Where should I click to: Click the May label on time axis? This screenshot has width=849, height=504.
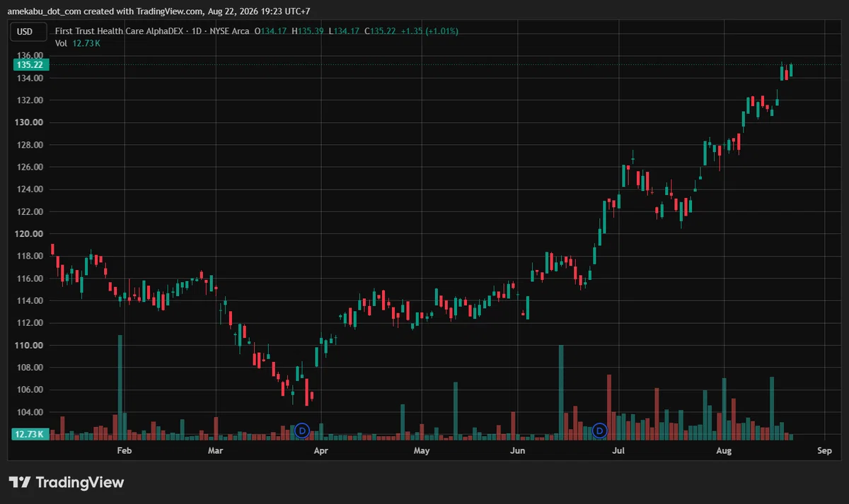[422, 450]
